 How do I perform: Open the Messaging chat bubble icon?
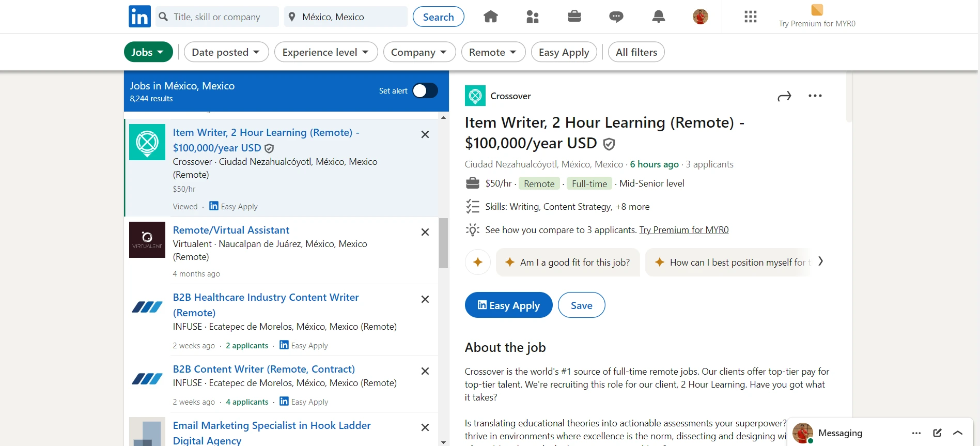616,17
